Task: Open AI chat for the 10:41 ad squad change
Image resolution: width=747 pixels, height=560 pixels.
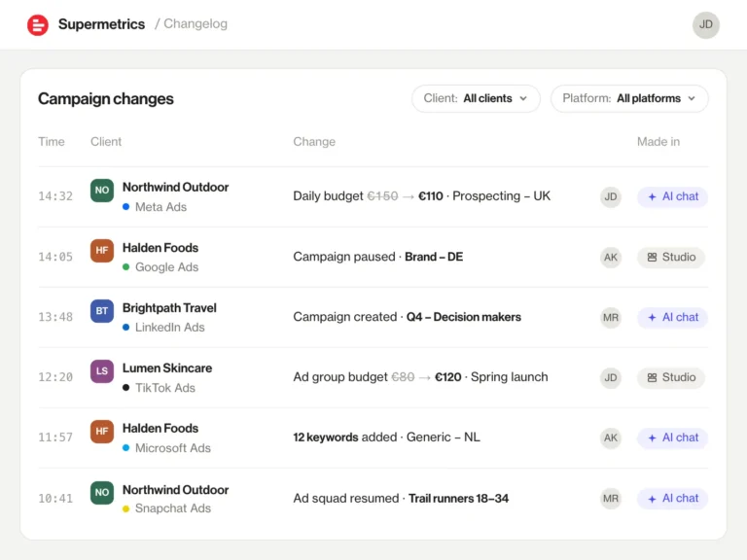Action: (x=672, y=499)
